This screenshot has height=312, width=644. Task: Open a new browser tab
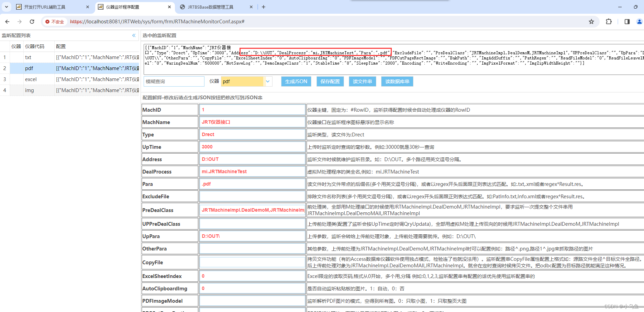click(x=264, y=7)
